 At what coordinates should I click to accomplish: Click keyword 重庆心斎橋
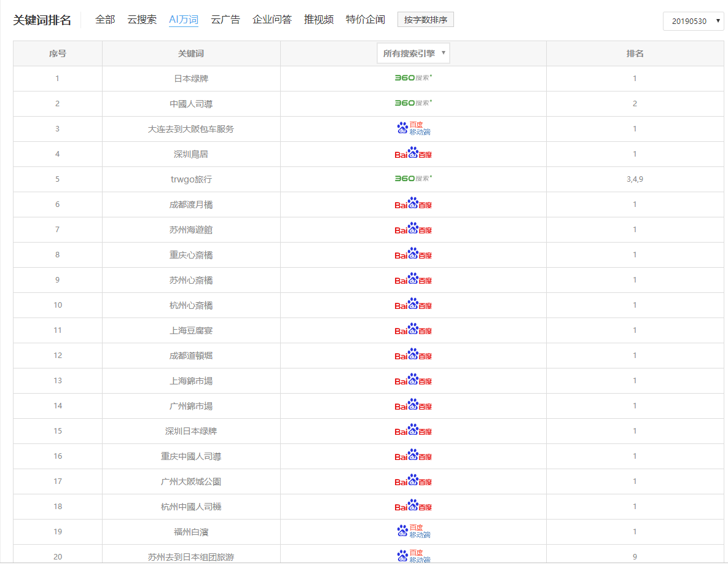pos(191,255)
